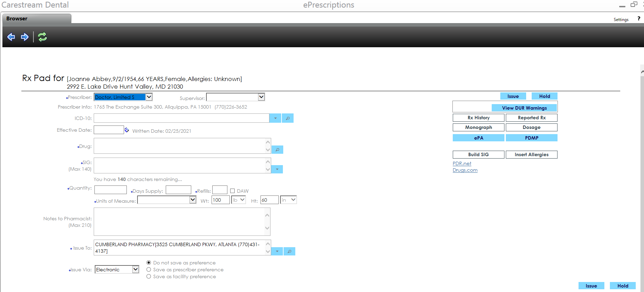Expand the Prescriber dropdown

point(149,97)
